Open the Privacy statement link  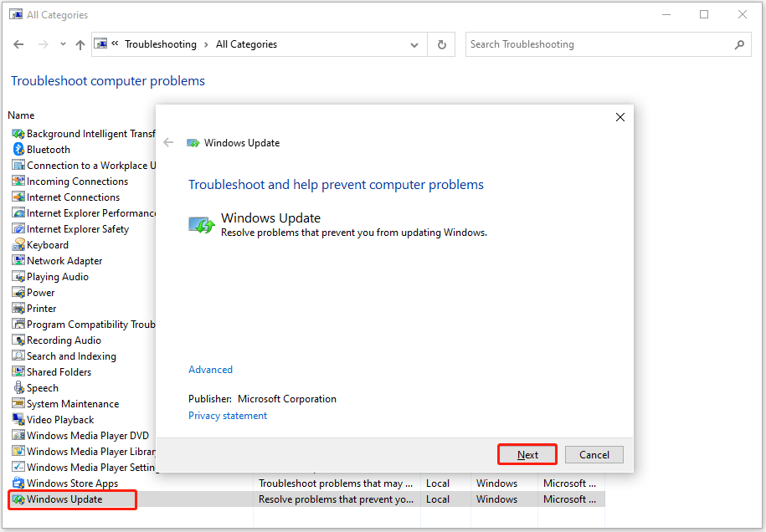228,416
